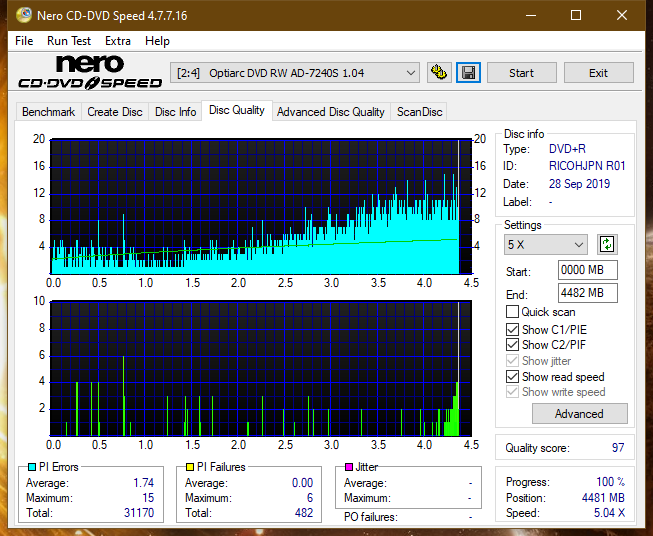
Task: Click PI Errors average 1.74
Action: (143, 483)
